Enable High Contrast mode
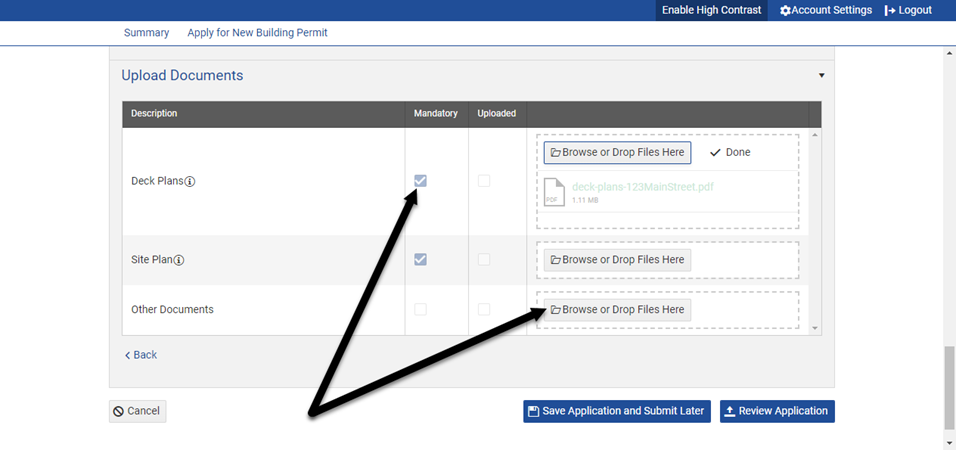The image size is (956, 450). point(711,10)
